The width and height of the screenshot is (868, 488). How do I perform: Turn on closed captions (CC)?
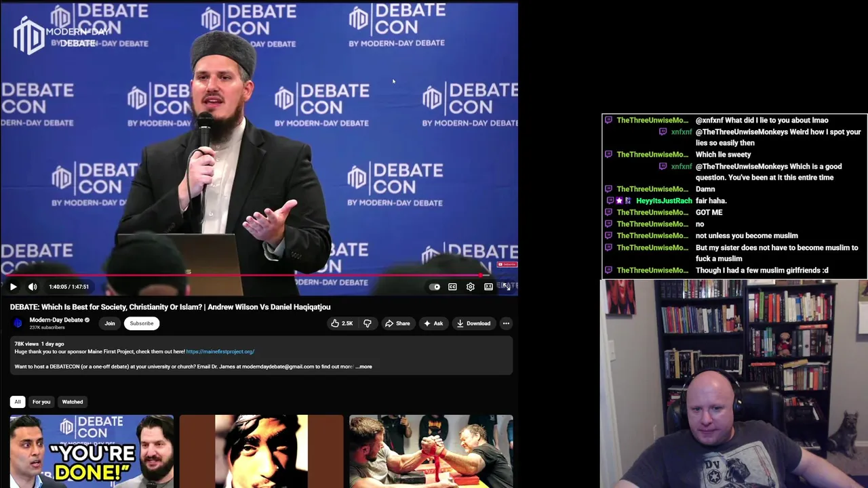click(452, 287)
